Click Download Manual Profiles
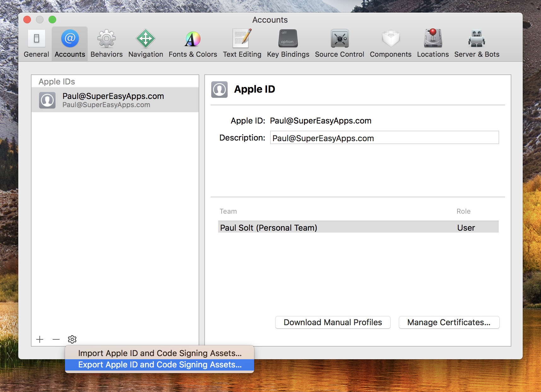Viewport: 541px width, 392px height. (333, 322)
